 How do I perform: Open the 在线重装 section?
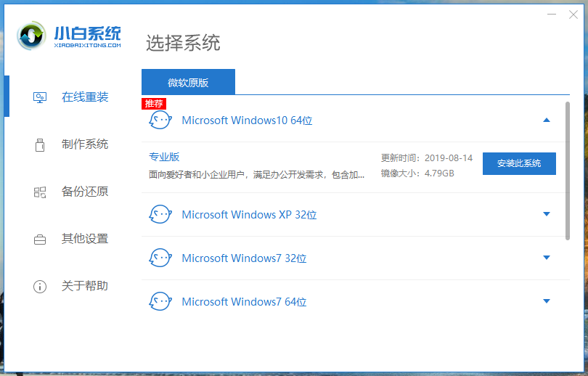click(85, 97)
